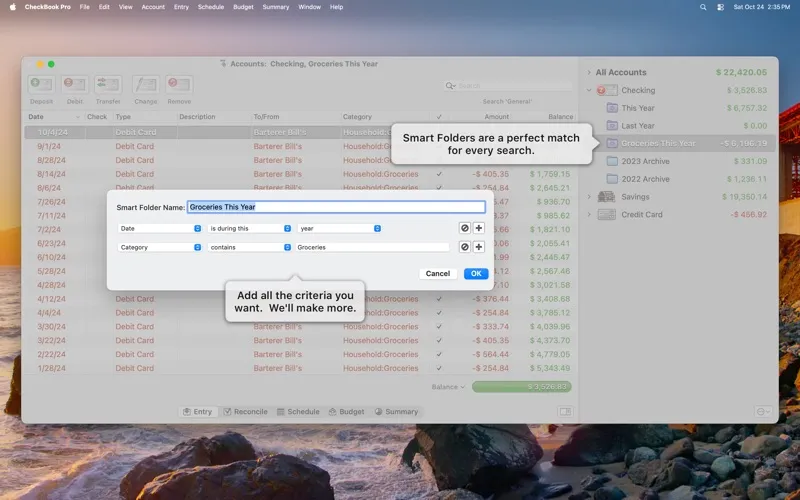This screenshot has width=800, height=500.
Task: Switch to the Reconcile tab
Action: 245,412
